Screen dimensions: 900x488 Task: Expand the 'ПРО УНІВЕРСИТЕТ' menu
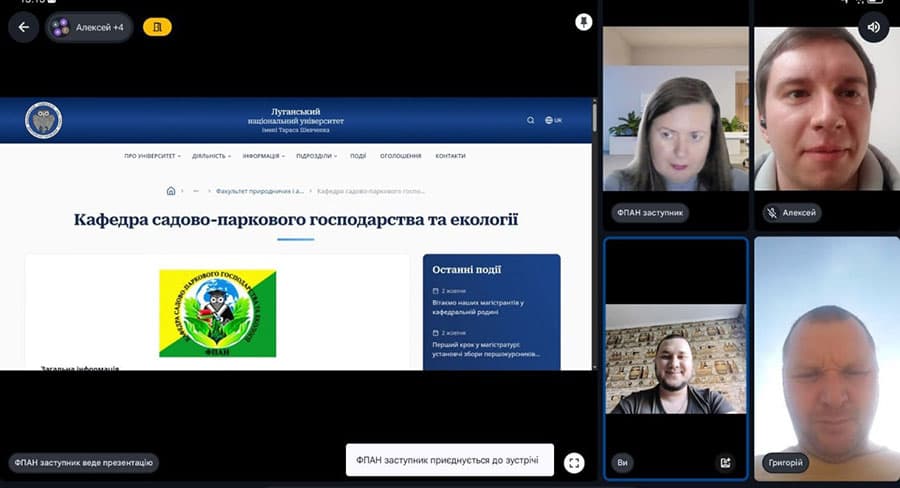152,156
